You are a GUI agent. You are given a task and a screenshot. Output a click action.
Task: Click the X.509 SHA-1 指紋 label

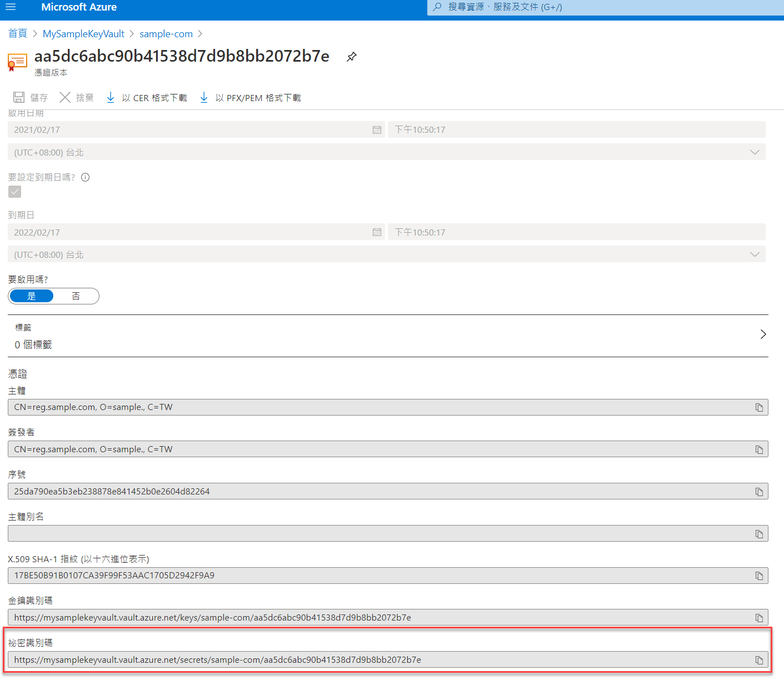(x=78, y=559)
